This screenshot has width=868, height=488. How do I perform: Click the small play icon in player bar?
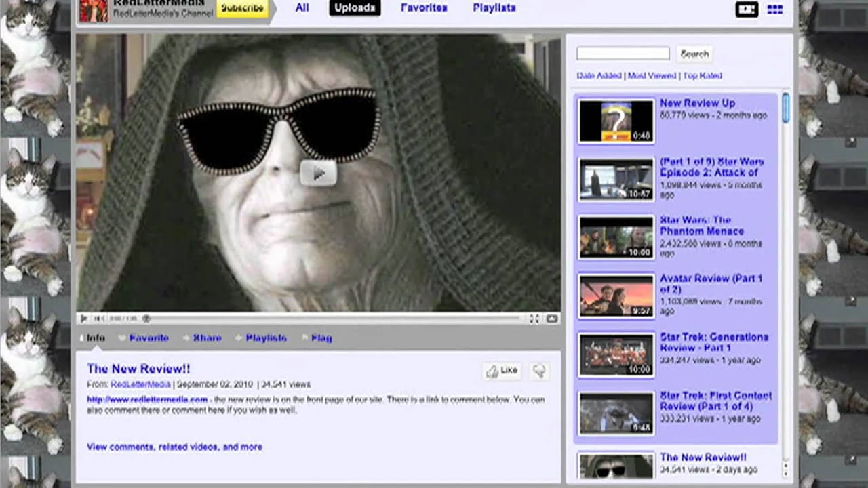tap(83, 319)
